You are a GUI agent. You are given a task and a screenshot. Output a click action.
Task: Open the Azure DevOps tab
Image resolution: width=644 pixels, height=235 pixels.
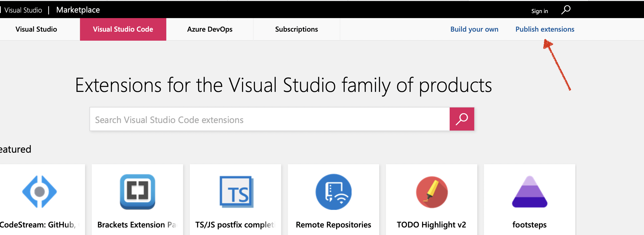(x=210, y=29)
